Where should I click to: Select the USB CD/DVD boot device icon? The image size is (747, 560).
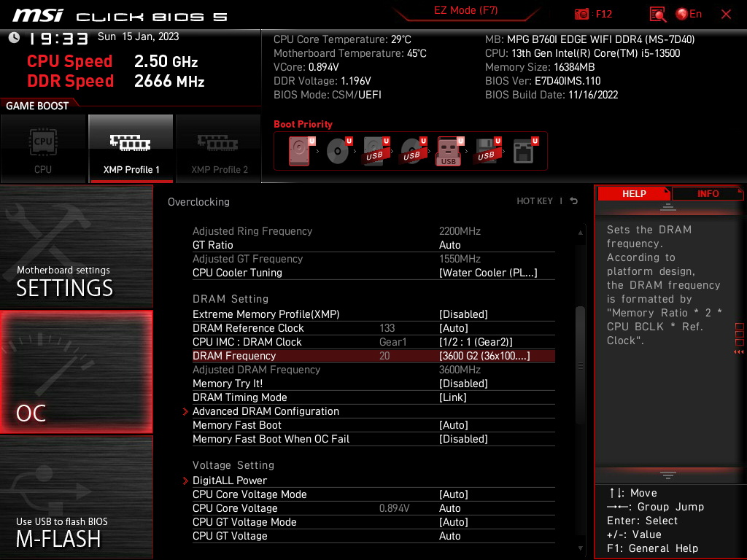(x=413, y=151)
